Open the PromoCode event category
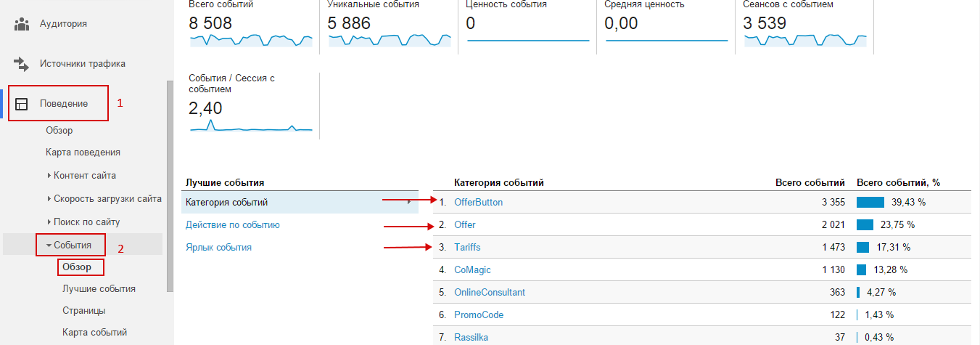Viewport: 980px width, 345px height. [479, 315]
